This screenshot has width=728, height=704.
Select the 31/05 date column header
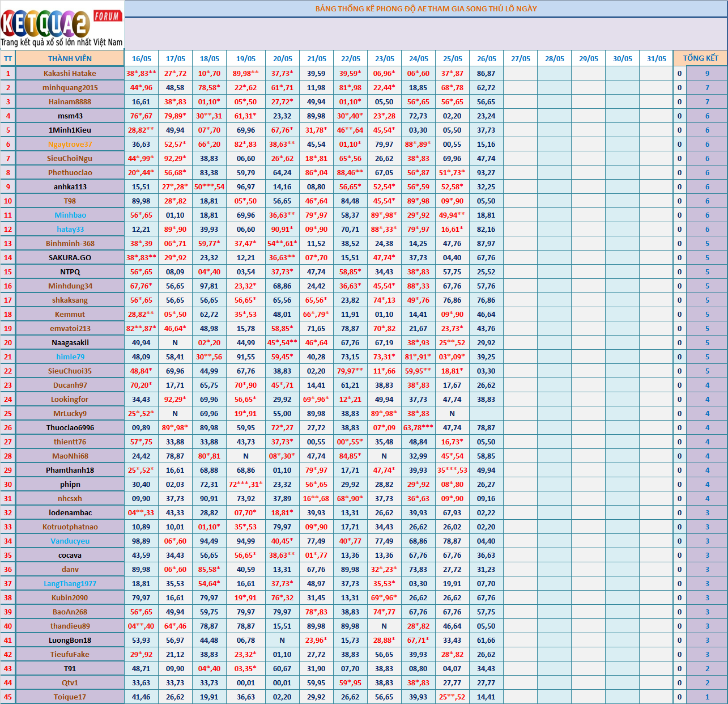click(x=656, y=58)
